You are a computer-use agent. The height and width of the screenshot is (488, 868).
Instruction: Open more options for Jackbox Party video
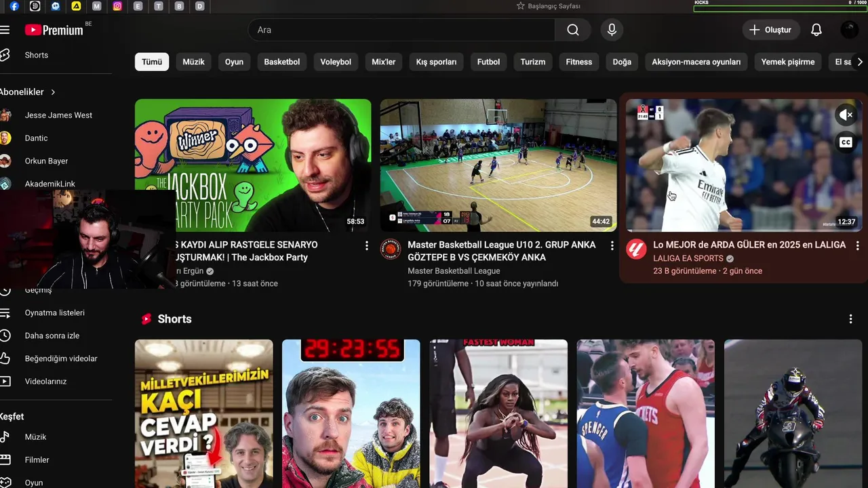tap(367, 245)
